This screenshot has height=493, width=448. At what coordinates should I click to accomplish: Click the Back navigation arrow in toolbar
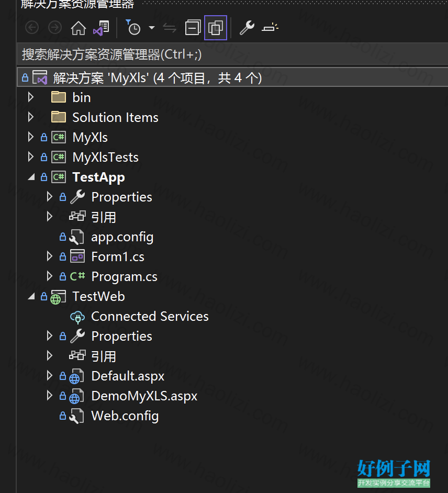32,28
